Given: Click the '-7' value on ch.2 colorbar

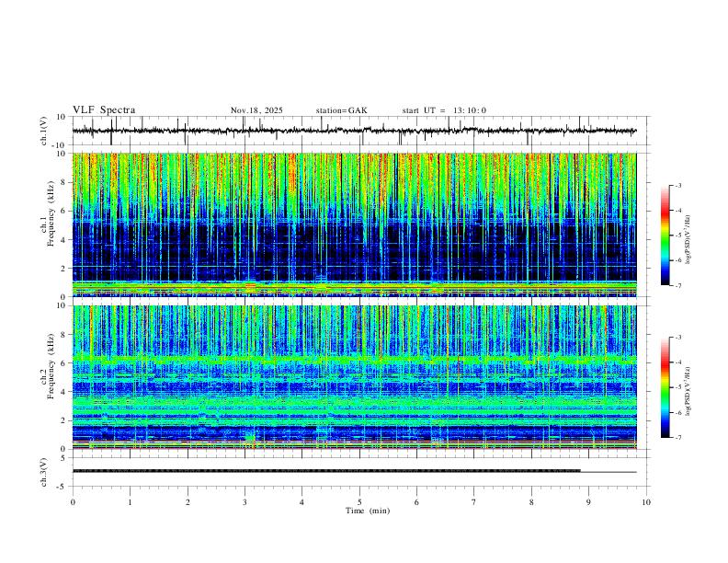Looking at the screenshot, I should pos(678,437).
